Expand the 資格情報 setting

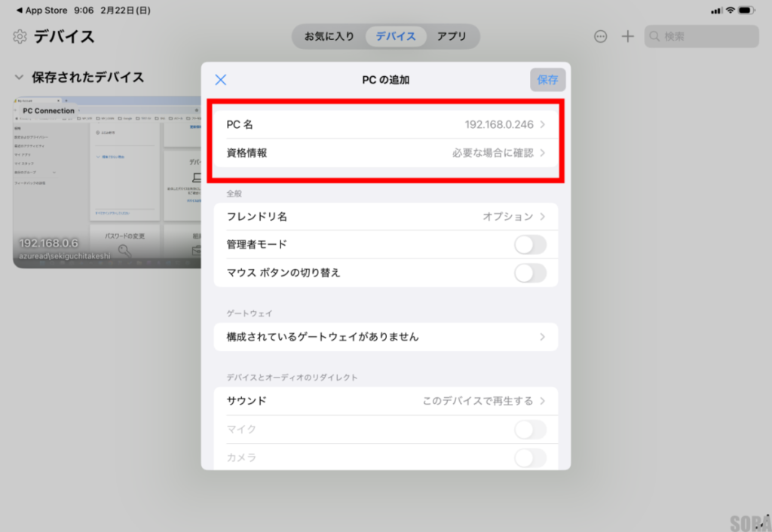pyautogui.click(x=385, y=152)
